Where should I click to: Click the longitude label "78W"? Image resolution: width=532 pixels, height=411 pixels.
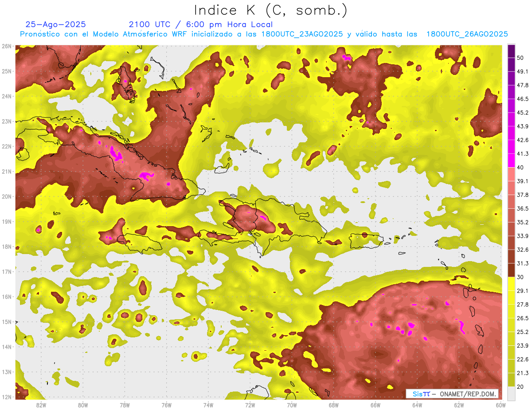pyautogui.click(x=125, y=405)
